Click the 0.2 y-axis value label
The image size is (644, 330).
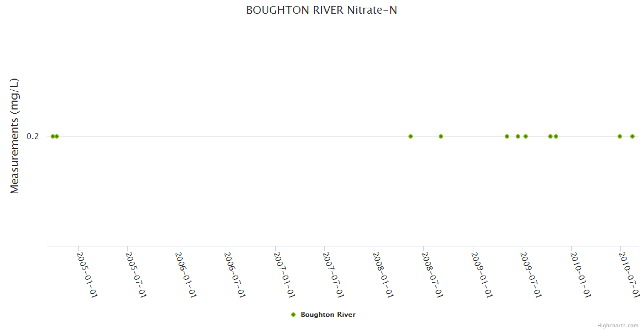[32, 136]
